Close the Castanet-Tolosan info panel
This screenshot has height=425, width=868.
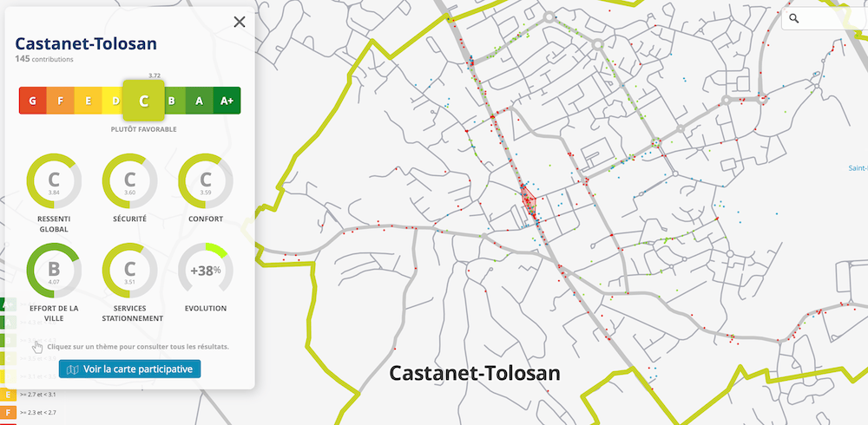tap(240, 23)
